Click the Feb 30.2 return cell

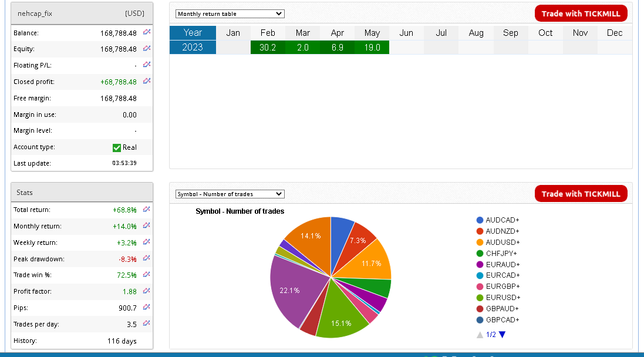click(x=268, y=48)
